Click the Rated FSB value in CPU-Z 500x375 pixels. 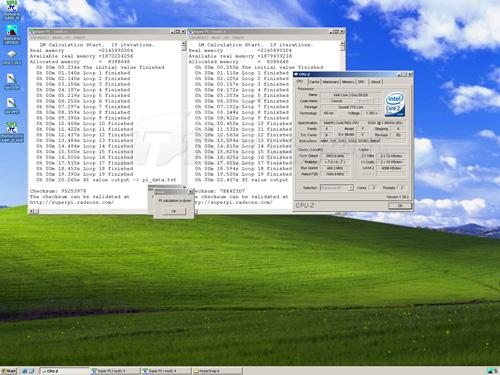click(x=335, y=174)
